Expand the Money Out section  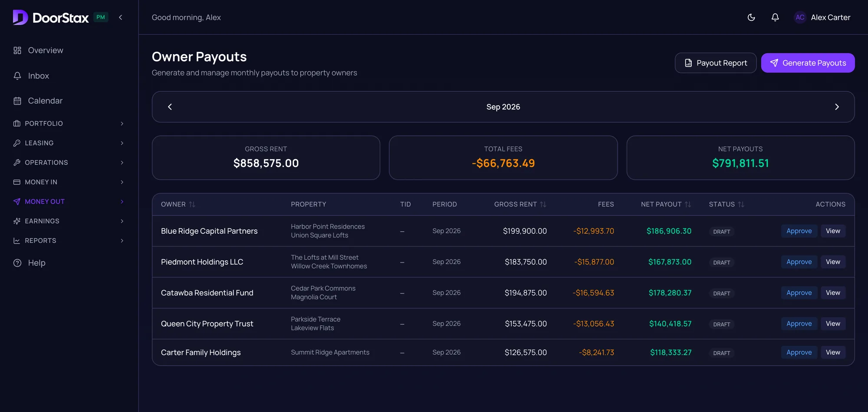tap(69, 202)
